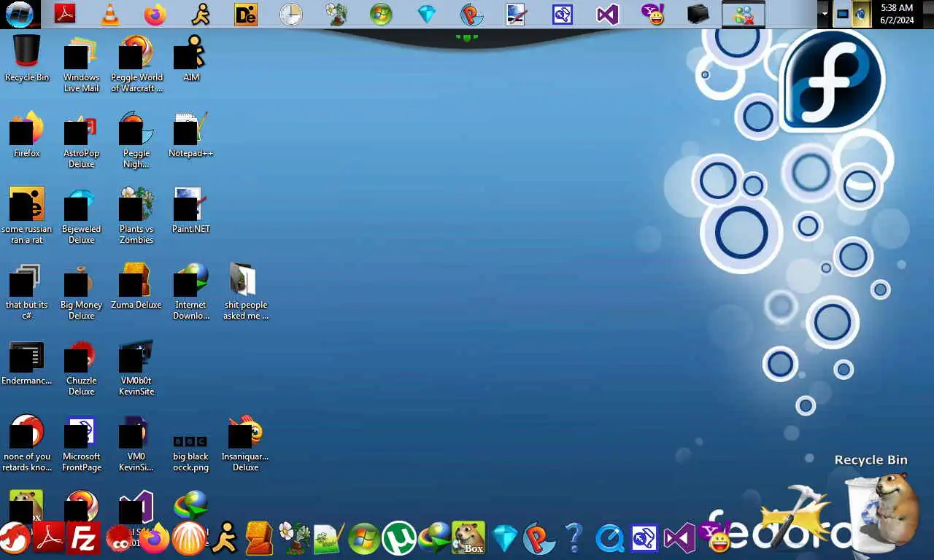Open Yahoo Messenger in the top taskbar
The width and height of the screenshot is (934, 560).
click(x=653, y=14)
